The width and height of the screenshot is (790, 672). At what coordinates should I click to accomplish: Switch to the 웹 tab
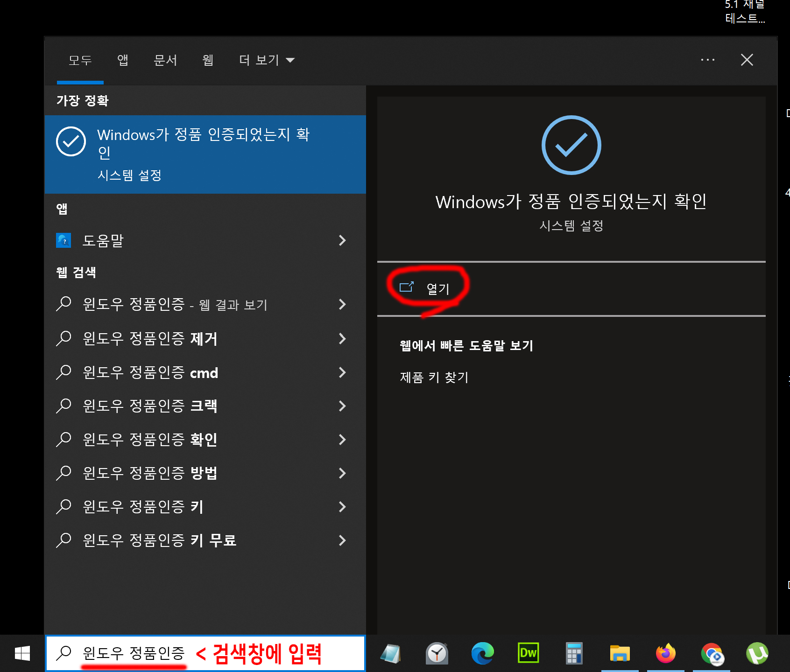[x=208, y=60]
